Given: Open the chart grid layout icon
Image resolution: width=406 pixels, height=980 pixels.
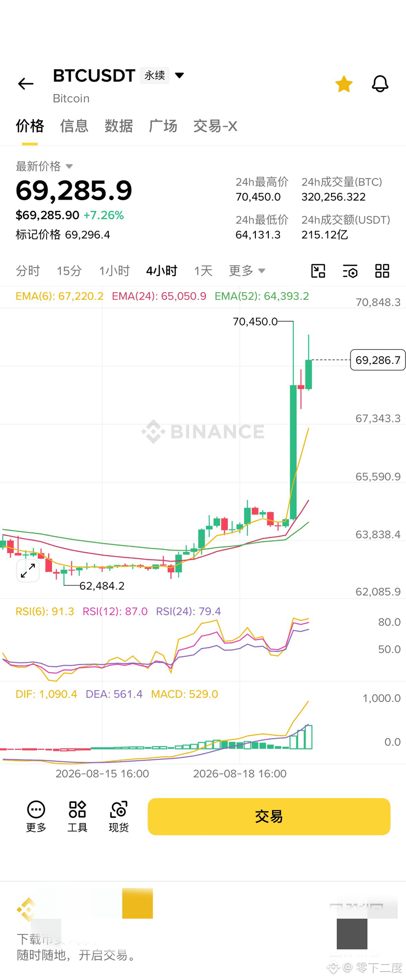Looking at the screenshot, I should (382, 271).
